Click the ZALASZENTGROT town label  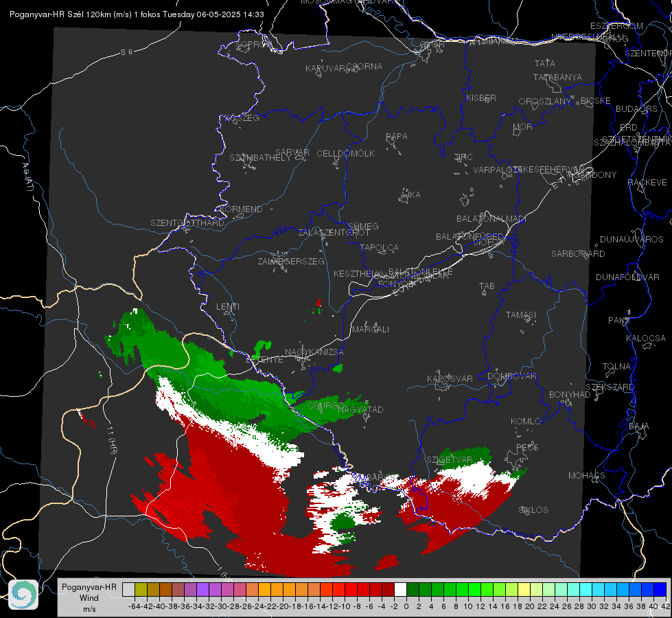(334, 233)
